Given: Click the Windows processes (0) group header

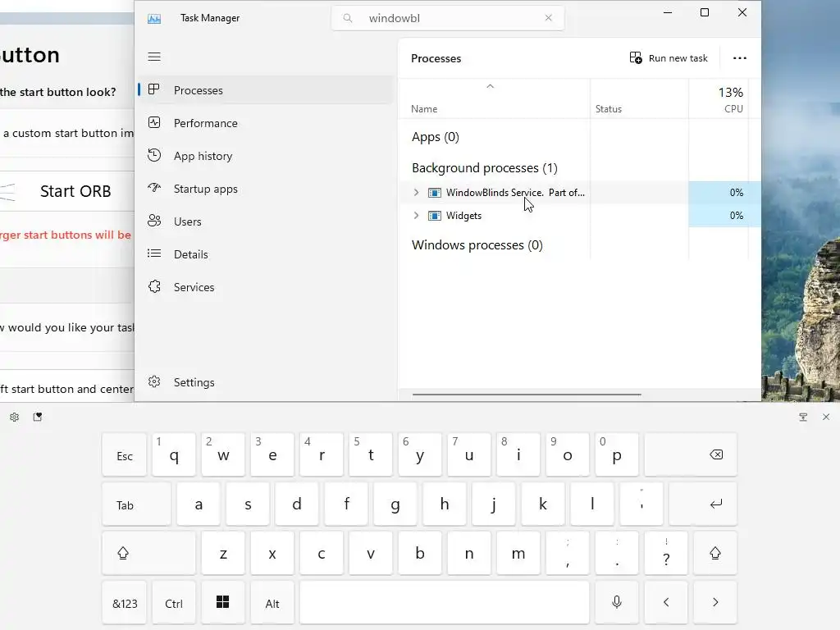Looking at the screenshot, I should pyautogui.click(x=477, y=245).
